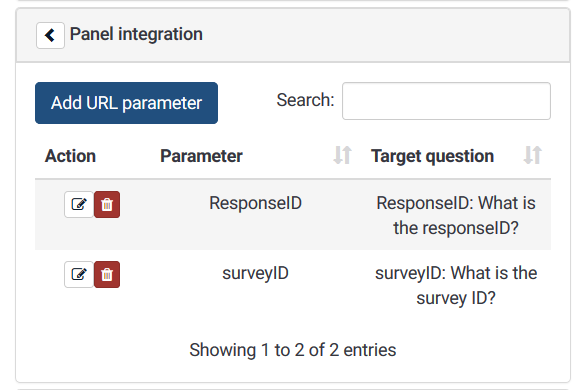582x390 pixels.
Task: Click the Add URL parameter button
Action: point(126,103)
